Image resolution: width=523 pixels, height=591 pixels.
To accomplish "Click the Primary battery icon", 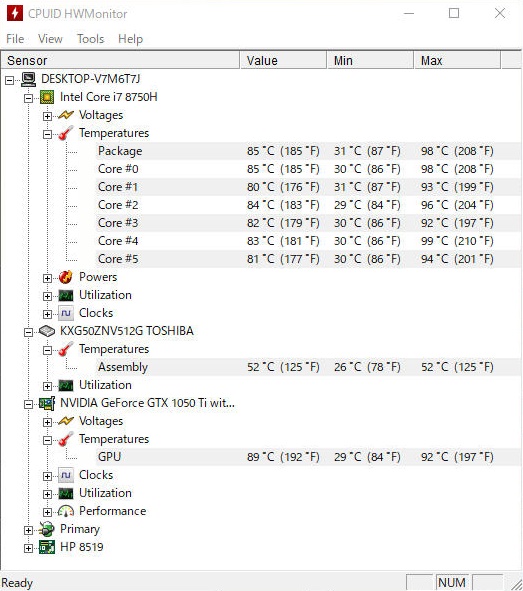I will 47,529.
